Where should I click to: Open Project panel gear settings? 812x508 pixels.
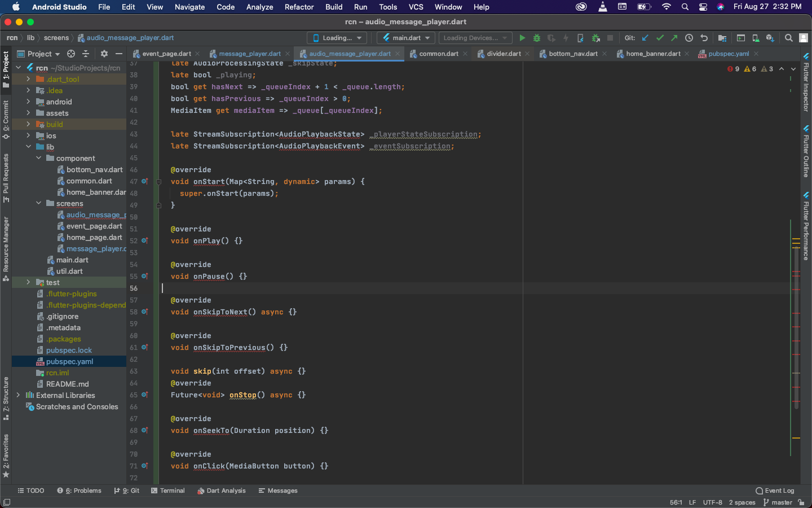(104, 54)
